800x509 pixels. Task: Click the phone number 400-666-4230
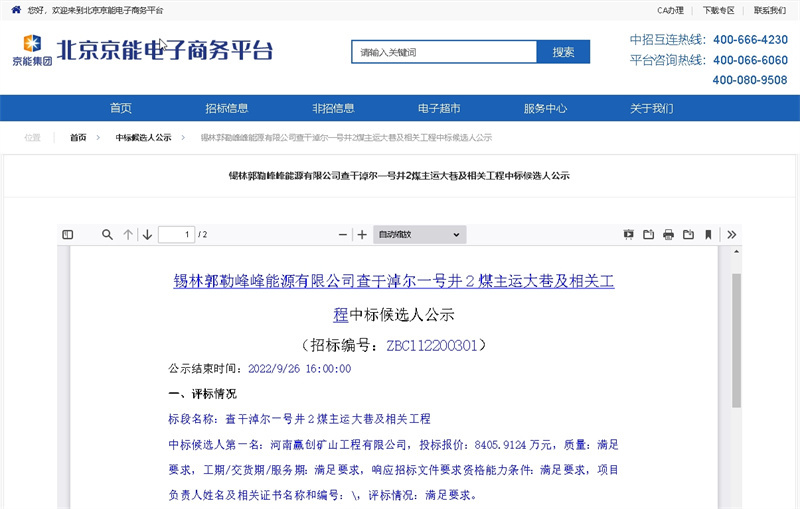coord(751,40)
